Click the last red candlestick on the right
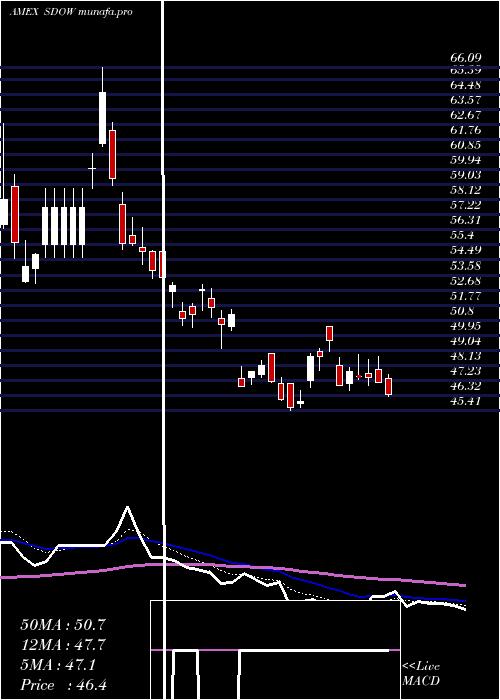The height and width of the screenshot is (700, 500). coord(388,387)
